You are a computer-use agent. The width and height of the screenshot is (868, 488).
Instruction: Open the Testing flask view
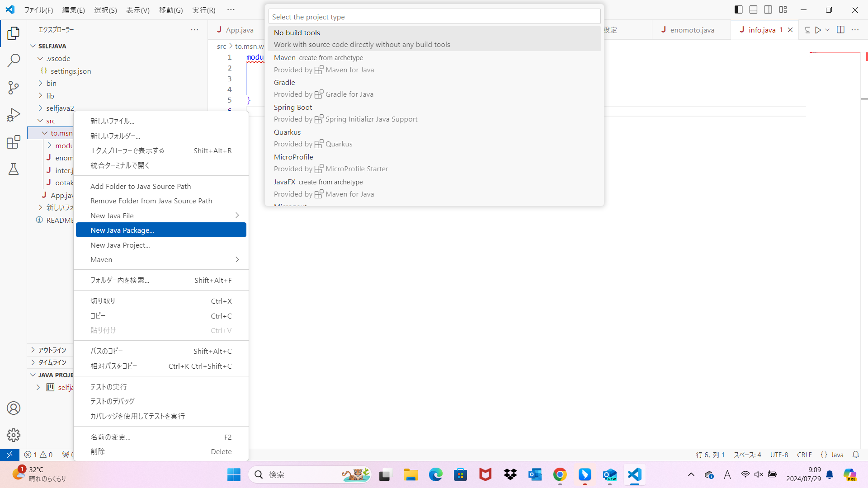tap(14, 169)
